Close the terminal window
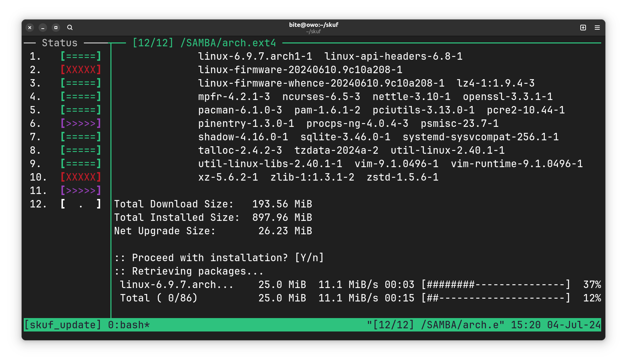The height and width of the screenshot is (364, 627). (30, 27)
